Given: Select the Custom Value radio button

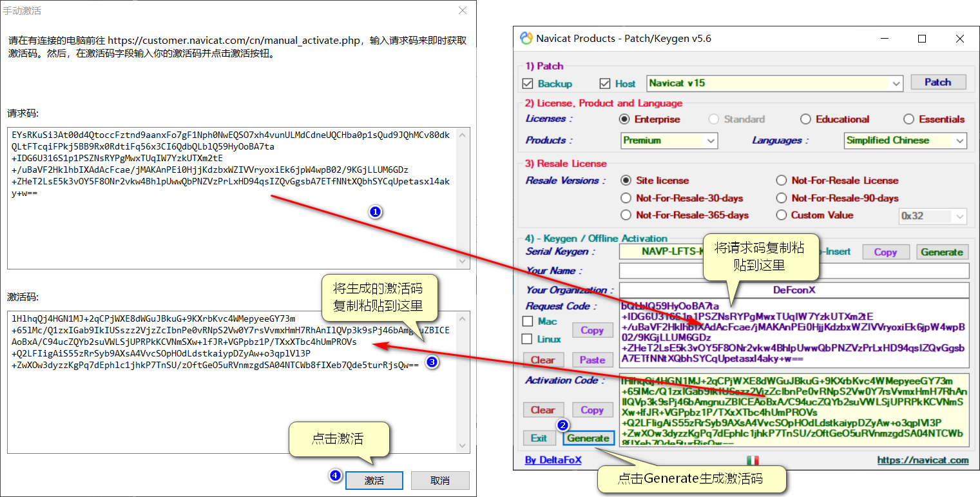Looking at the screenshot, I should coord(781,215).
